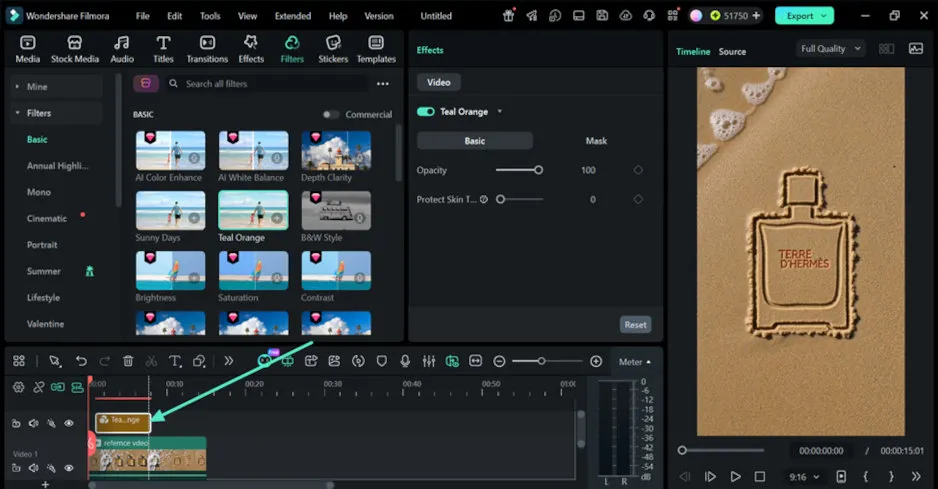938x489 pixels.
Task: Zoom out timeline with minus icon
Action: coord(500,361)
